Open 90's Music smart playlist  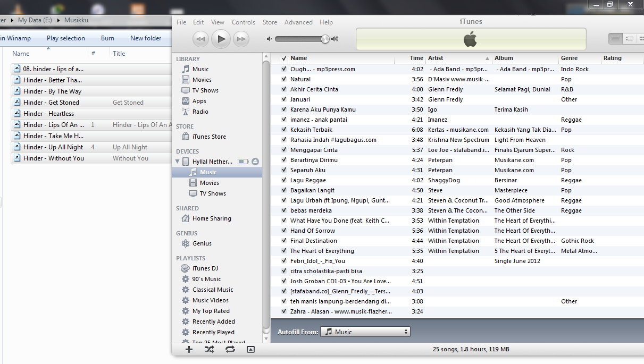point(206,279)
